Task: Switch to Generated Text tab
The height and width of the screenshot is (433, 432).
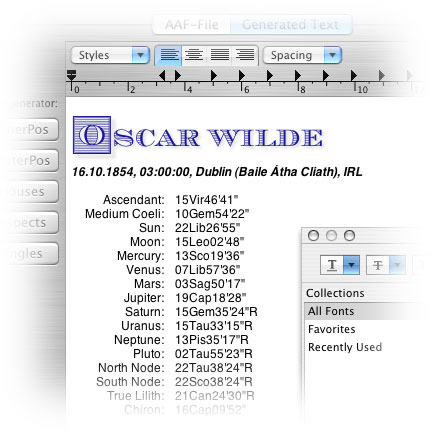Action: [x=291, y=25]
